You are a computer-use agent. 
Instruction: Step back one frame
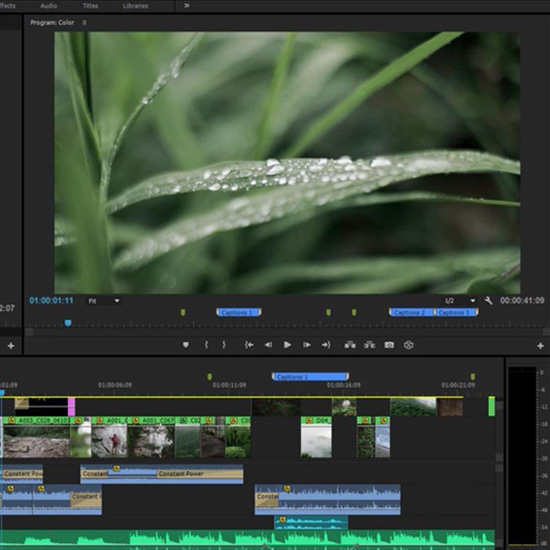click(x=268, y=345)
